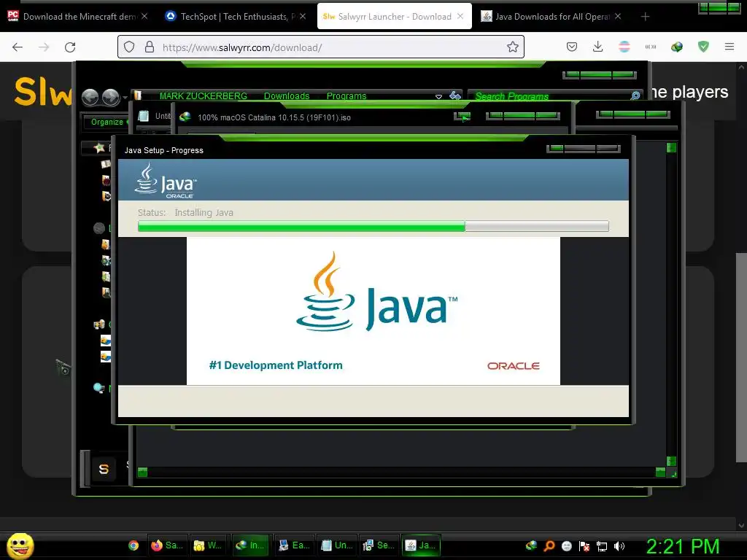Reload the Salwyrr download page

pos(70,47)
